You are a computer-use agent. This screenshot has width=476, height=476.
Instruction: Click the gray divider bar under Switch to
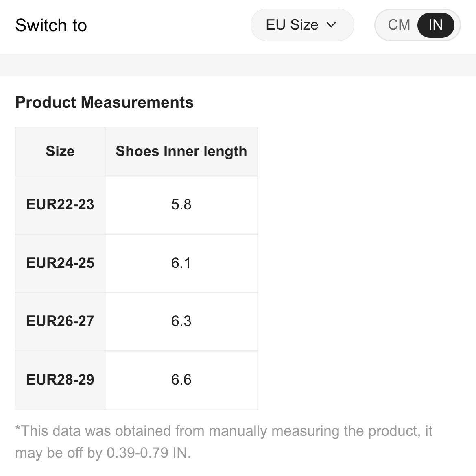(238, 65)
